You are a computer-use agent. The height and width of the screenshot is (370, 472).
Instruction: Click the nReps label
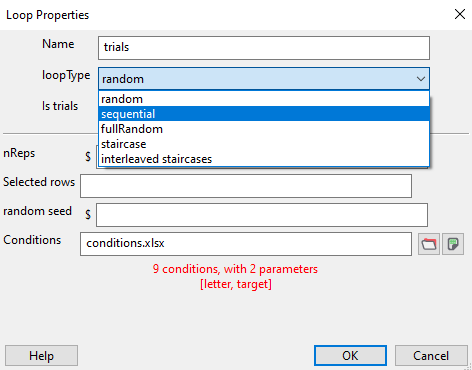tap(19, 153)
